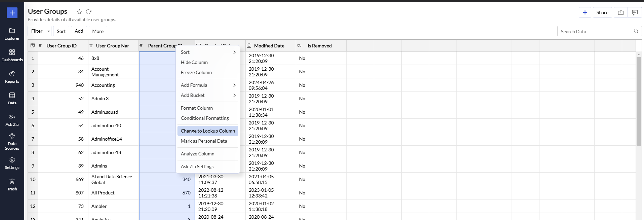644x220 pixels.
Task: Choose Hide Column from context menu
Action: click(194, 62)
